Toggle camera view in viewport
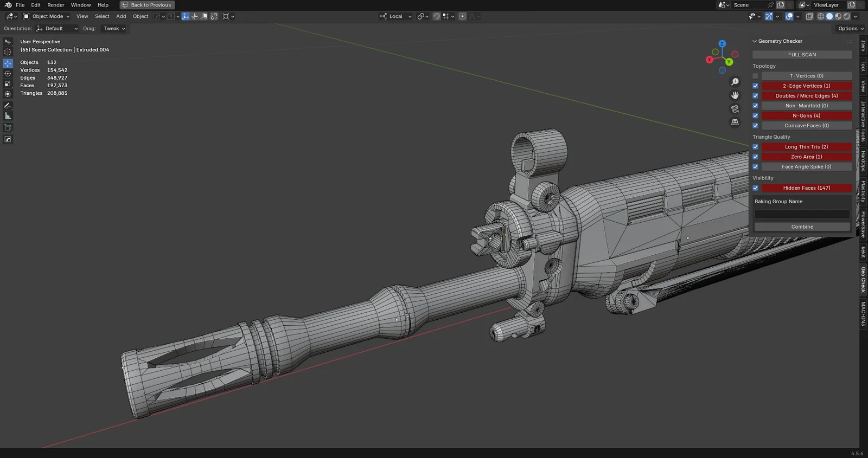Screen dimensions: 868x458 click(735, 109)
